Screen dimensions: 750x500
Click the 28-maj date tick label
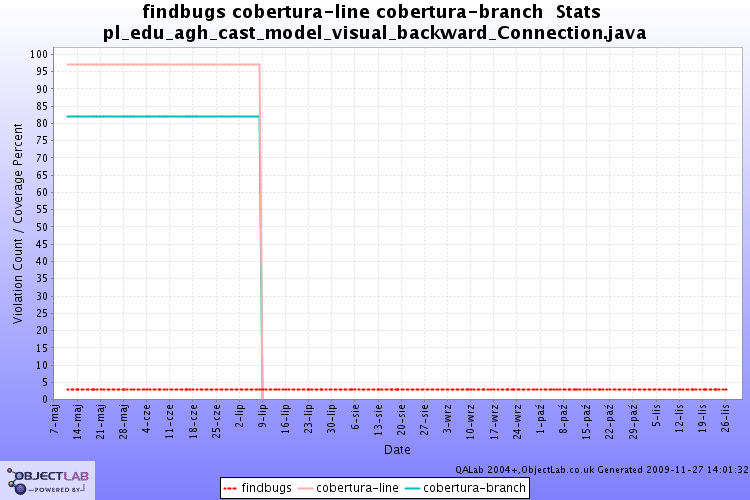tap(124, 422)
